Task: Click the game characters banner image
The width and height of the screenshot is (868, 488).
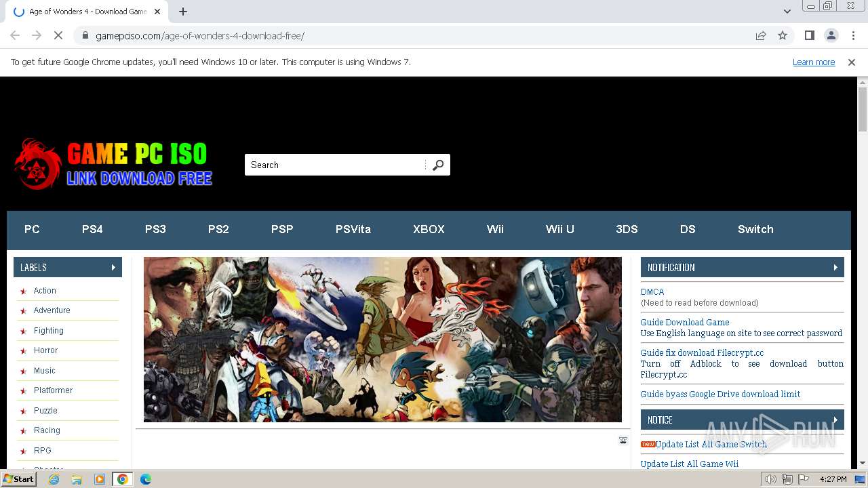Action: pos(382,340)
